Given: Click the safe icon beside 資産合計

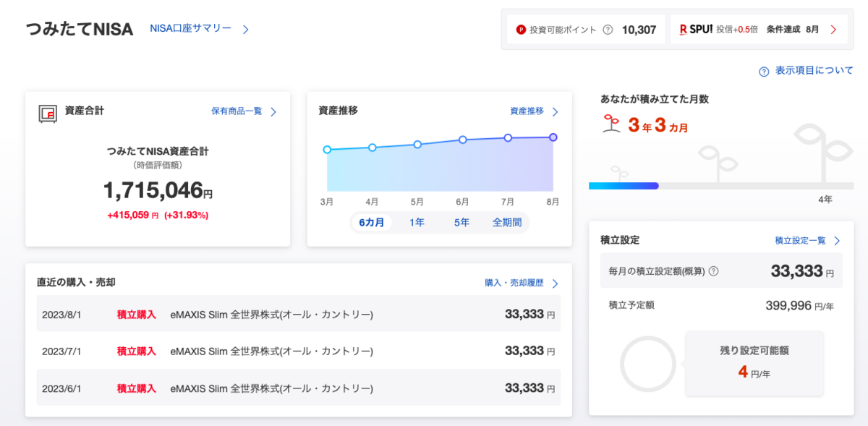Looking at the screenshot, I should [x=48, y=113].
